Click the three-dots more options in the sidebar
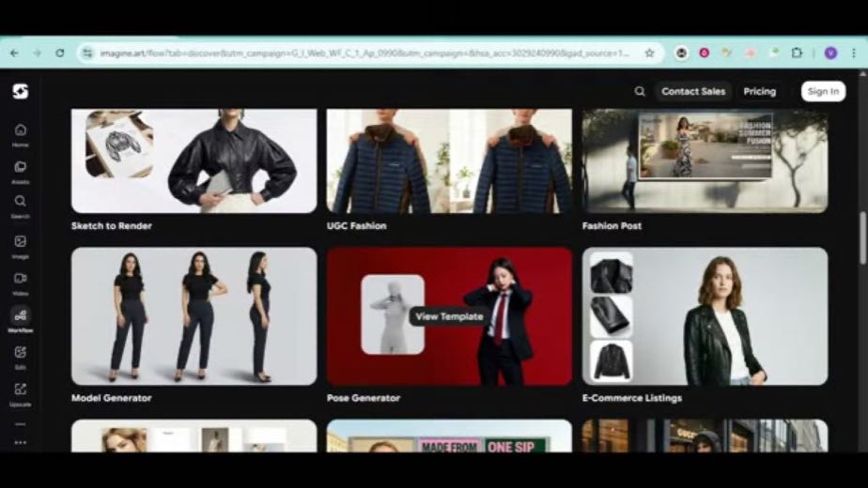The image size is (868, 488). [21, 443]
